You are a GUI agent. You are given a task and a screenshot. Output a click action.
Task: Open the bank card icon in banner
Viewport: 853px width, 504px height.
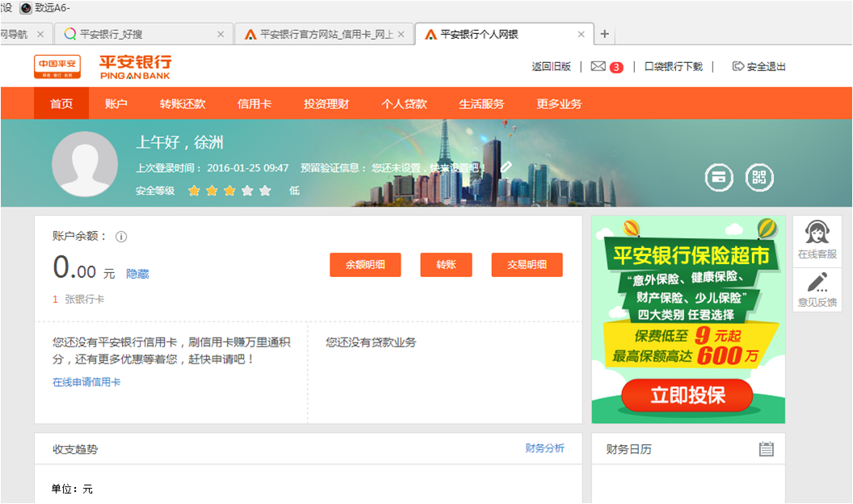pos(719,177)
